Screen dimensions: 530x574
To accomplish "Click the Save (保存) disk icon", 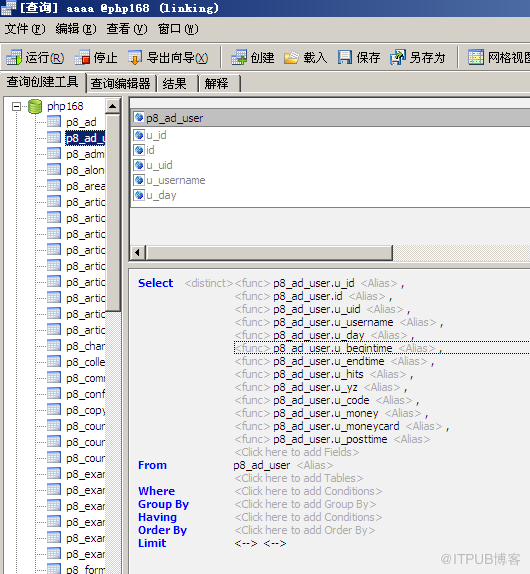I will point(344,57).
